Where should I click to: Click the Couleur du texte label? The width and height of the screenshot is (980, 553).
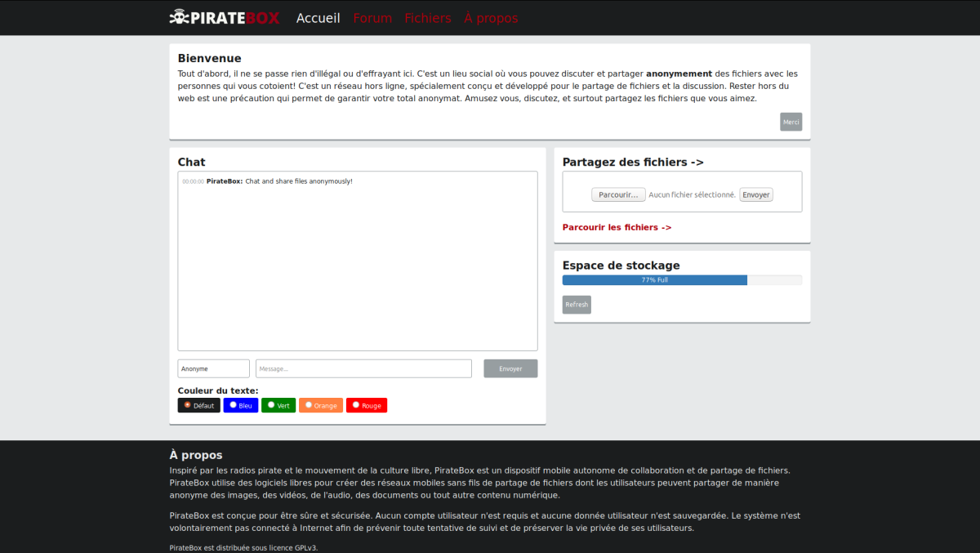coord(218,390)
